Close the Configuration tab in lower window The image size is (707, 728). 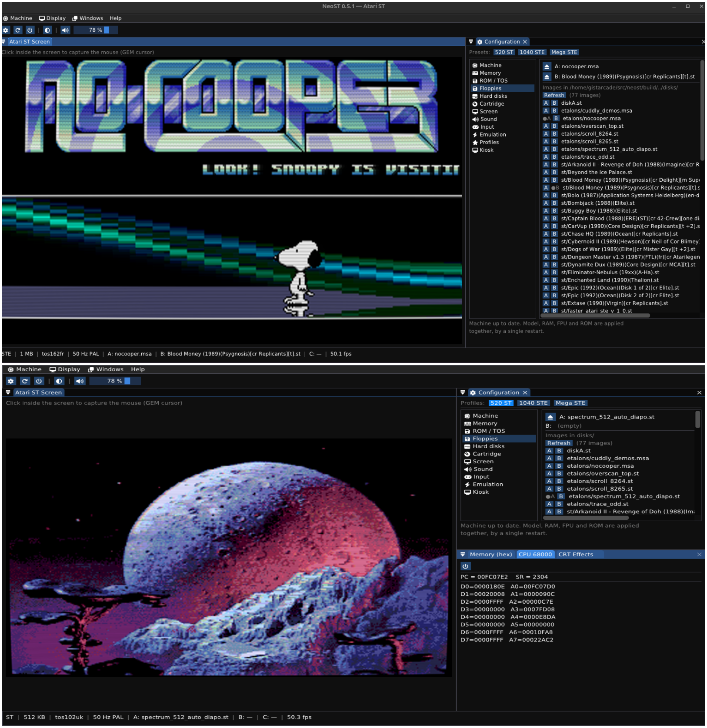525,392
